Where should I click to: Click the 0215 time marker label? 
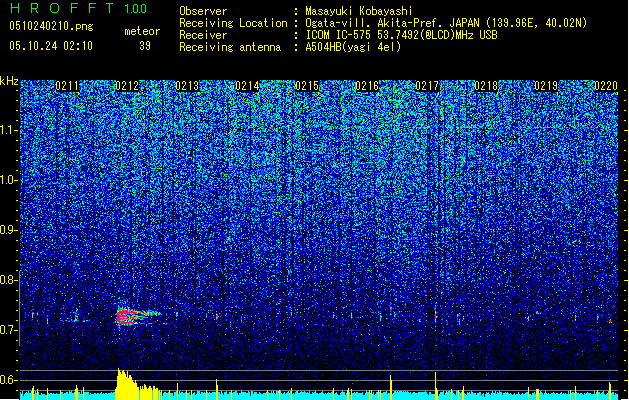tap(307, 86)
